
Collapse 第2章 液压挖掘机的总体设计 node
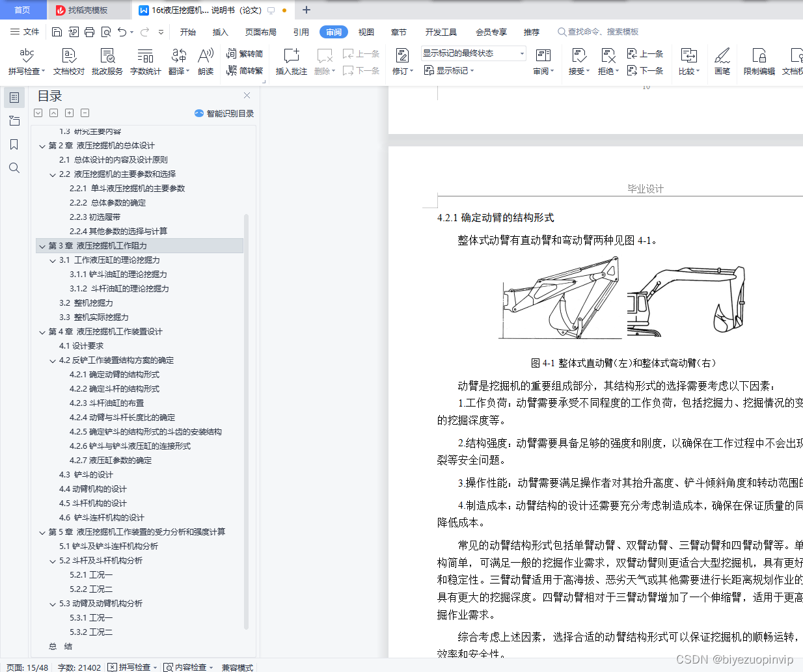pos(42,146)
